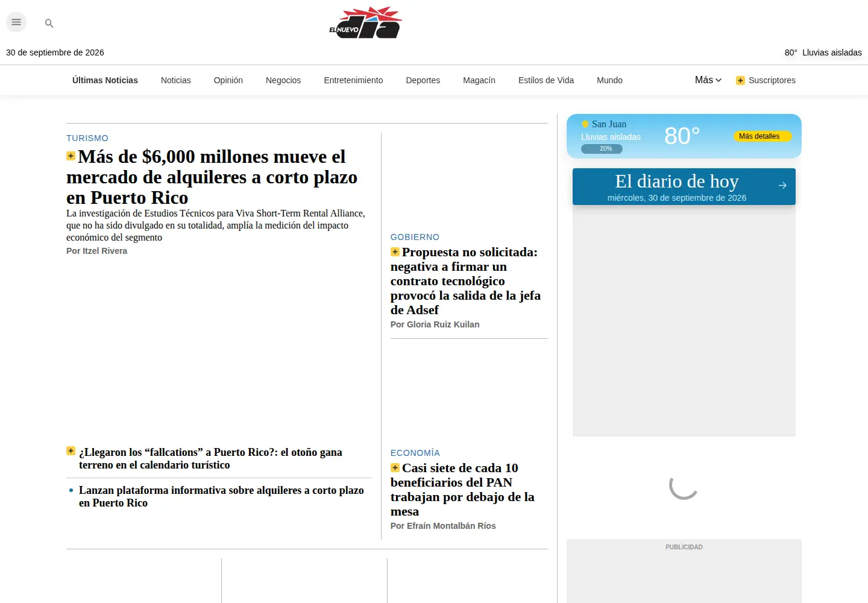Viewport: 868px width, 603px height.
Task: Open the Magacín section
Action: (x=479, y=80)
